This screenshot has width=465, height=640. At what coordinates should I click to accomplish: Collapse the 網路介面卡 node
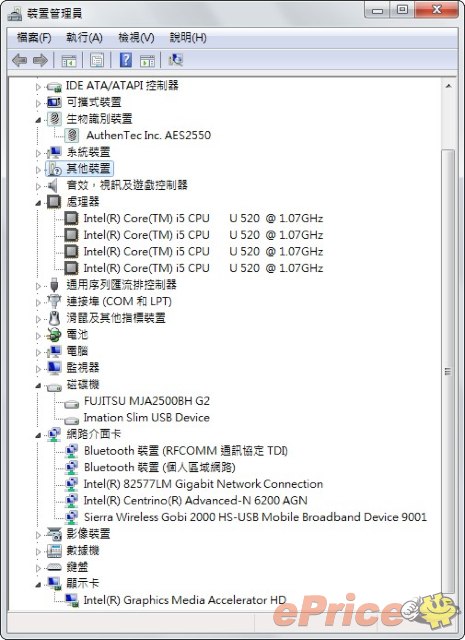(38, 435)
